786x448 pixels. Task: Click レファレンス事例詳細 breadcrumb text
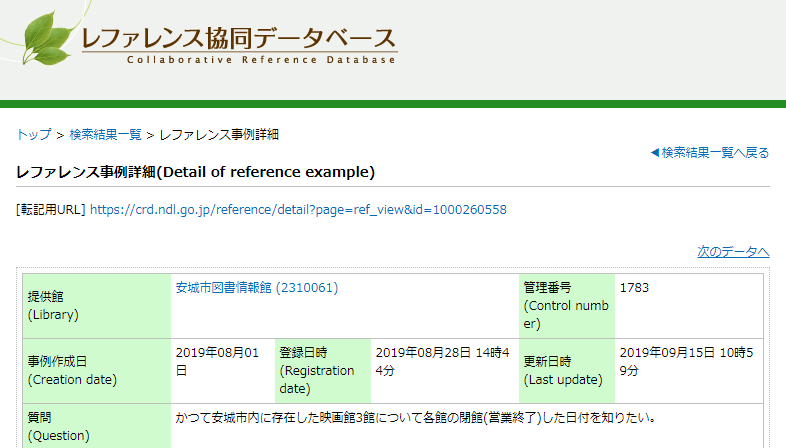click(x=219, y=135)
